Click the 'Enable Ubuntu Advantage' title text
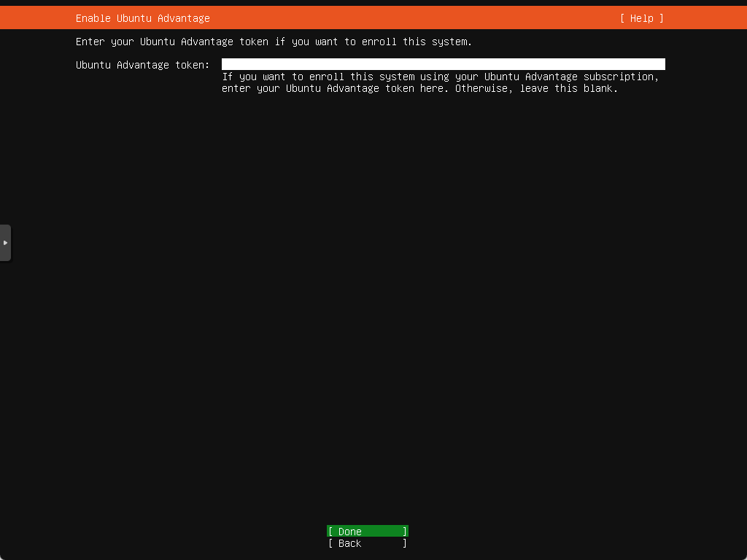Screen dimensions: 747x560 (x=143, y=18)
